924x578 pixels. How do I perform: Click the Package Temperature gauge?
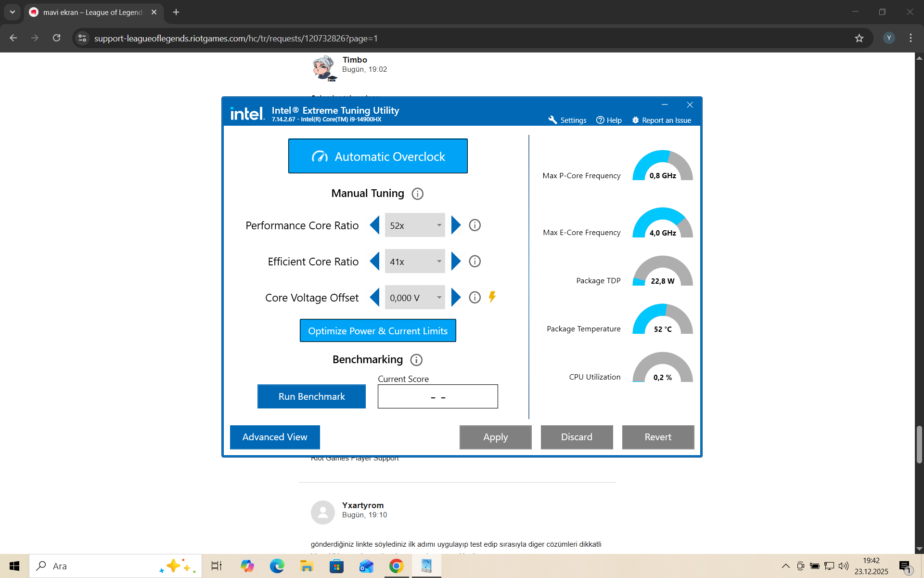coord(663,319)
